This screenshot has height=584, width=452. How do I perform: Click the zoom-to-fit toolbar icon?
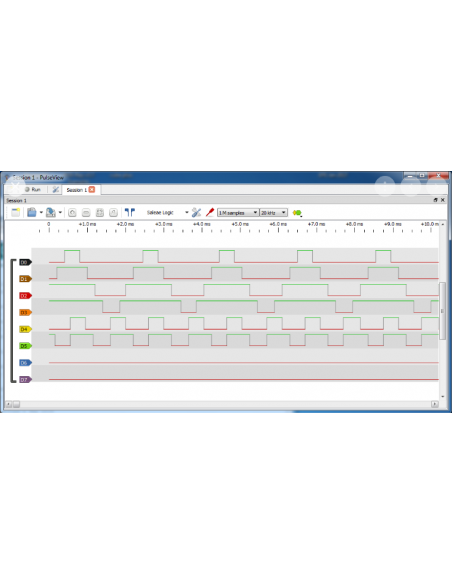tap(100, 213)
